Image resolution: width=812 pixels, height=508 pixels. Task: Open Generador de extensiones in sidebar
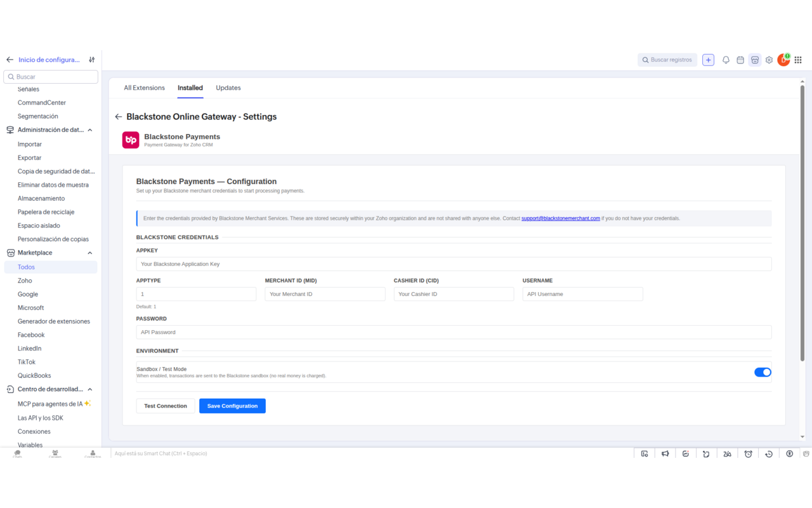(54, 321)
